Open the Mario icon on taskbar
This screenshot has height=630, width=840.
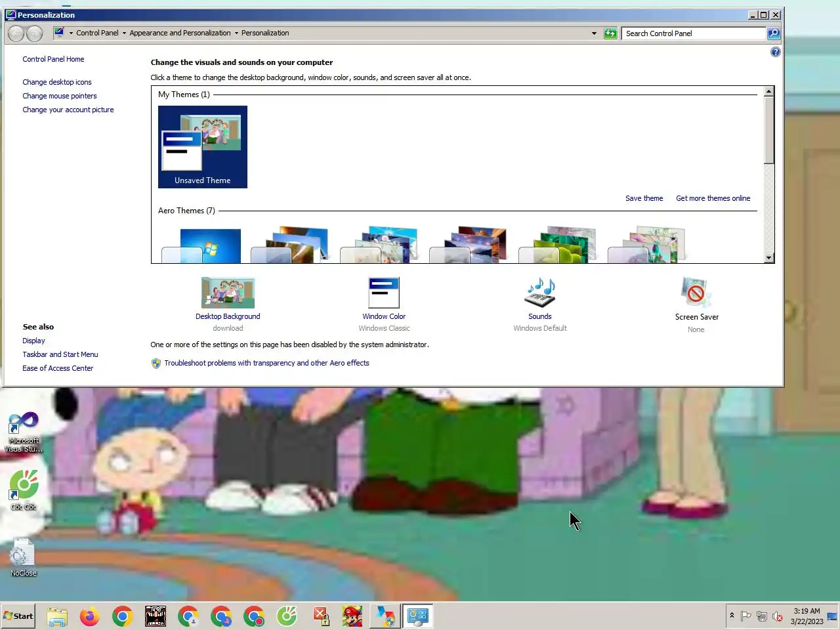coord(352,616)
